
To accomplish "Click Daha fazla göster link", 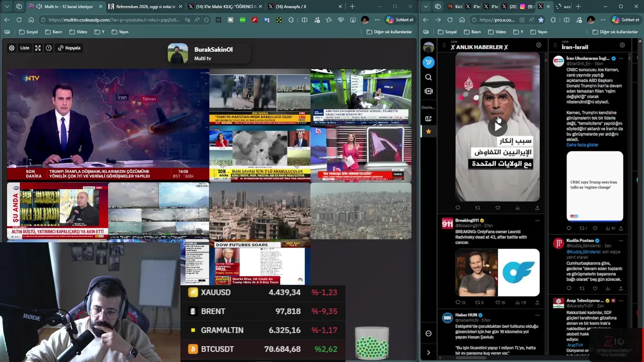I will pyautogui.click(x=582, y=145).
